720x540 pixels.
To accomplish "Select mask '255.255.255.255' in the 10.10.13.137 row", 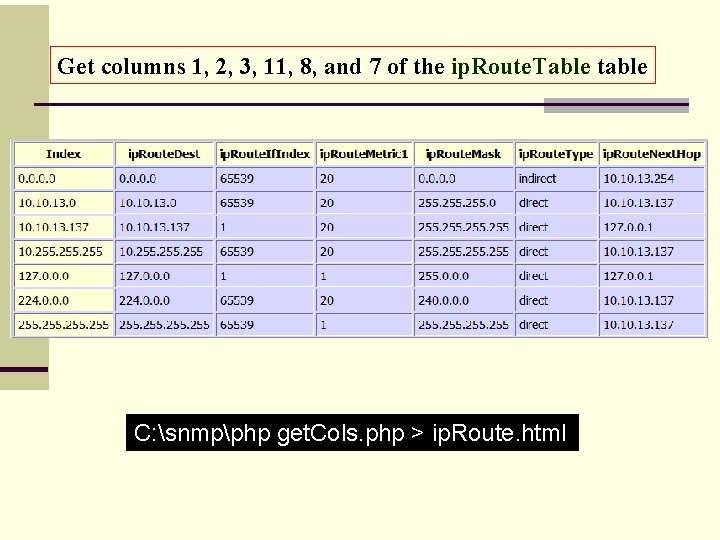I will coord(463,227).
